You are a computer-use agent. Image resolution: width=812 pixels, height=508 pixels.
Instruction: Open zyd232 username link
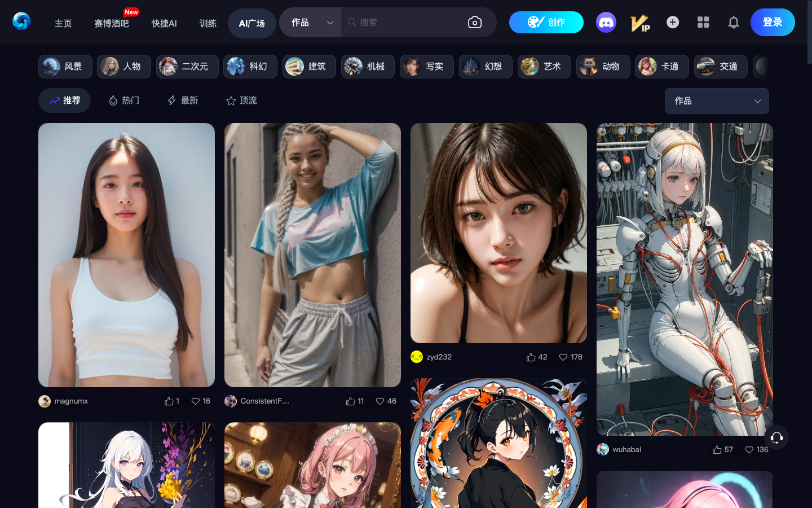439,357
